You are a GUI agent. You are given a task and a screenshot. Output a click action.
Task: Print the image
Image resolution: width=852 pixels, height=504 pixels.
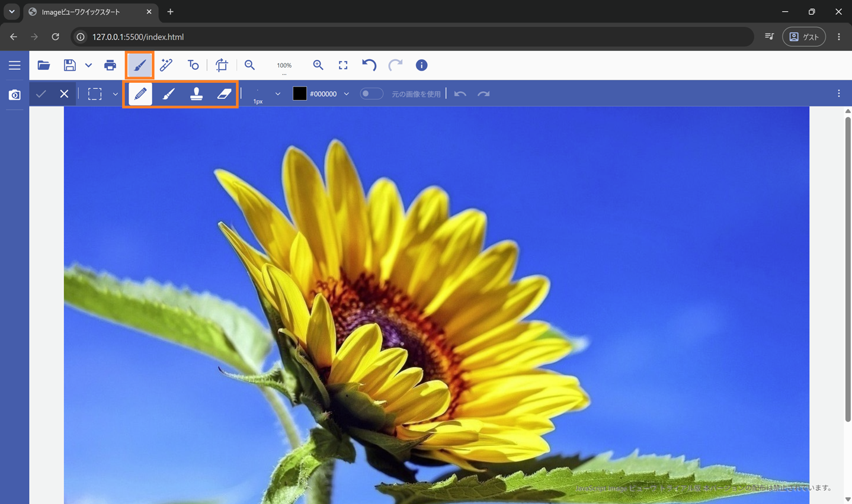point(110,65)
